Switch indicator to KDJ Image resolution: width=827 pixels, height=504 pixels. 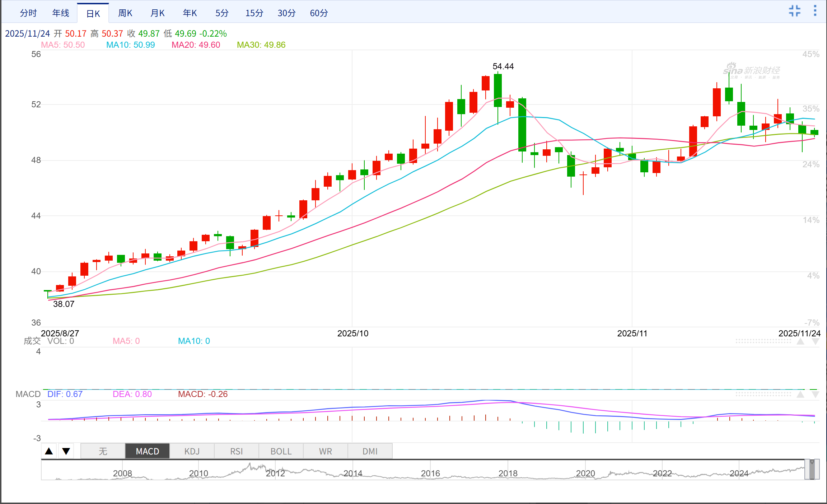(x=192, y=451)
